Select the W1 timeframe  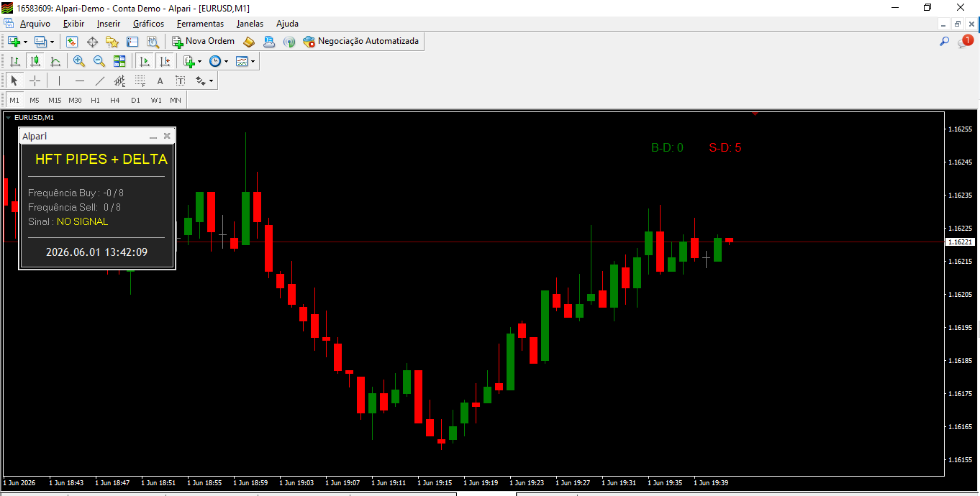(x=155, y=100)
